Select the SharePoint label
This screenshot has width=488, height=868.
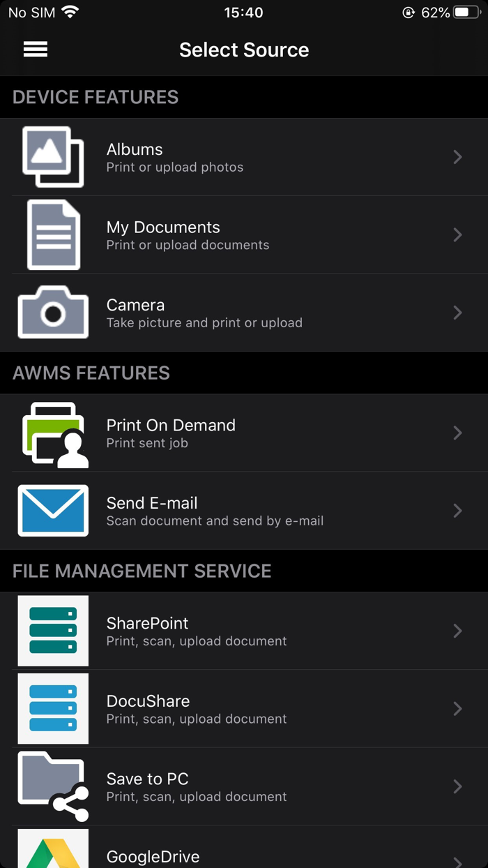[147, 623]
